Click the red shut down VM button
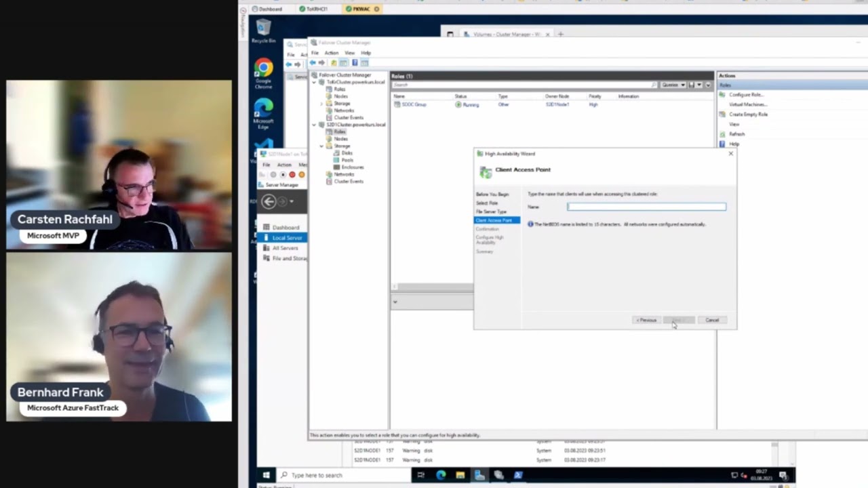868x488 pixels. 292,175
